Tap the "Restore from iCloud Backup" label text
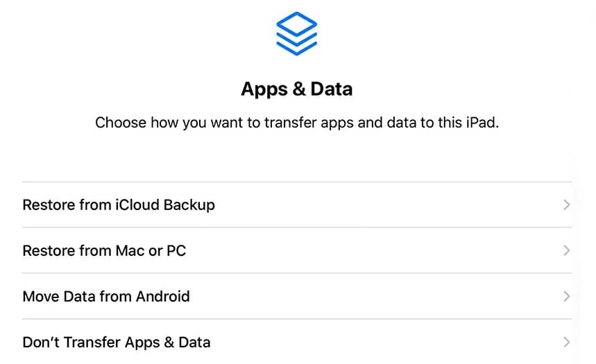The width and height of the screenshot is (596, 364). click(x=119, y=205)
